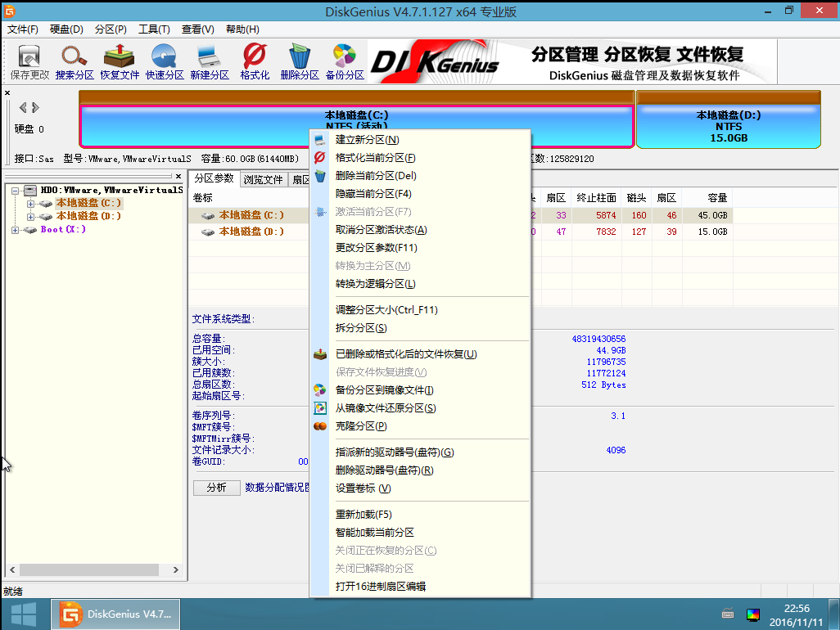The image size is (840, 630).
Task: Open the Windows Start button
Action: 24,614
